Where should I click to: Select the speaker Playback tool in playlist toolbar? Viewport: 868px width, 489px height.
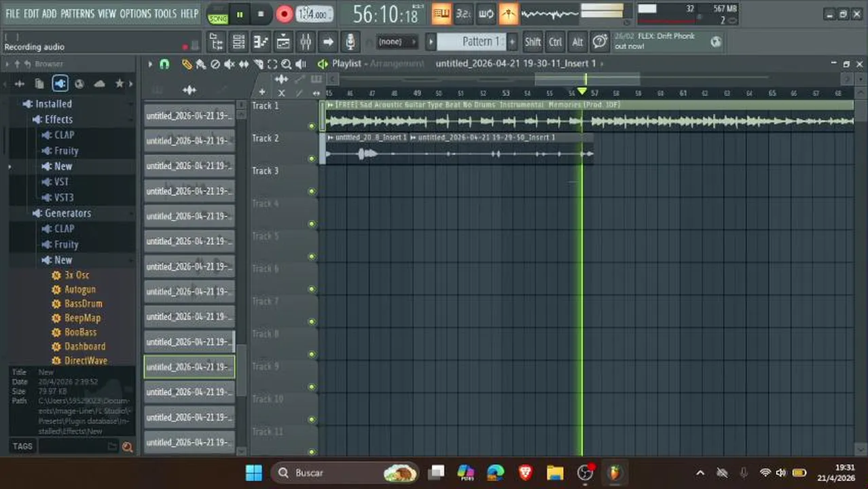click(x=301, y=64)
